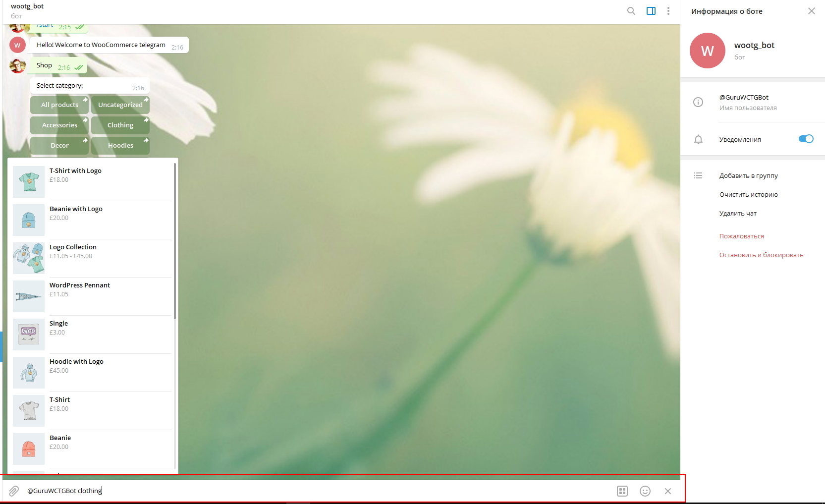The height and width of the screenshot is (504, 825).
Task: Search in the wootg_bot chat
Action: click(x=631, y=11)
